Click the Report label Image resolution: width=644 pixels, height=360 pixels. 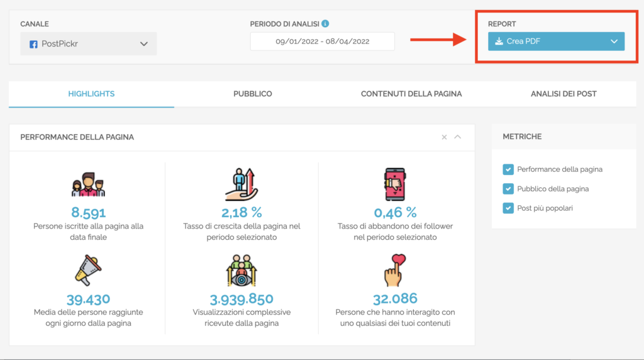[x=502, y=24]
